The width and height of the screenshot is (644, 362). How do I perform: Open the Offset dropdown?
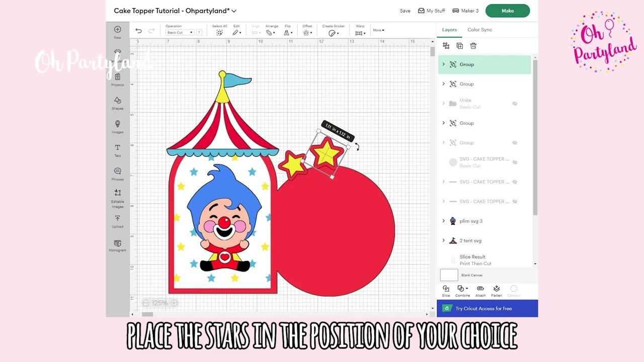click(307, 33)
